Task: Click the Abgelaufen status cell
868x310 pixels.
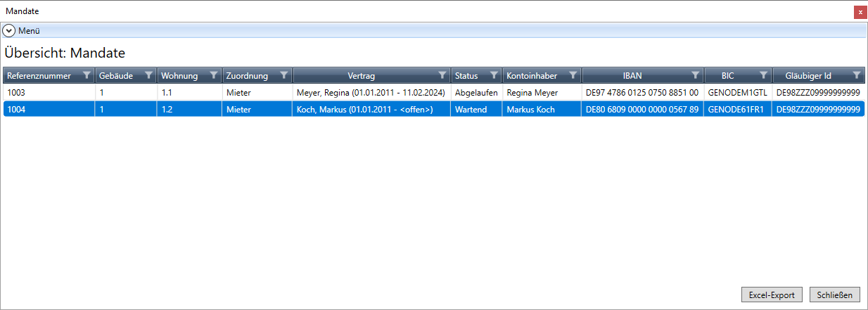Action: [476, 92]
